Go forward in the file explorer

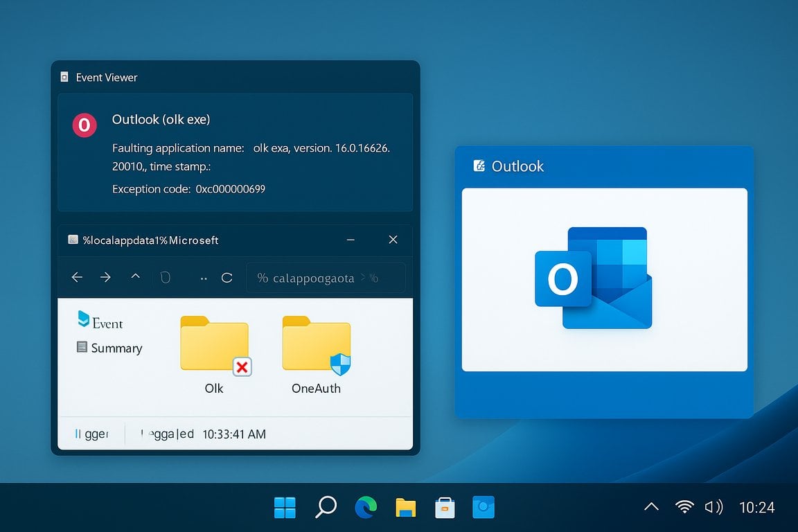pos(105,277)
